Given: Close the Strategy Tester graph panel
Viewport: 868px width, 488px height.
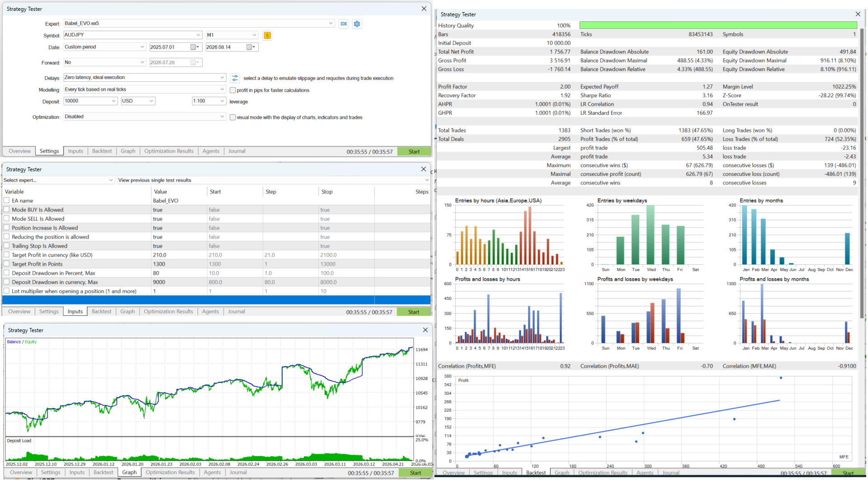Looking at the screenshot, I should pos(425,330).
